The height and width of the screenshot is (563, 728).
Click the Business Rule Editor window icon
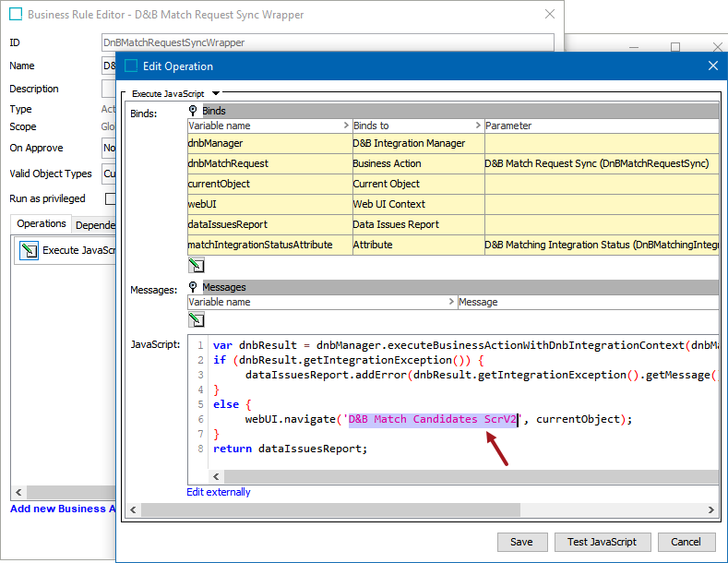15,15
